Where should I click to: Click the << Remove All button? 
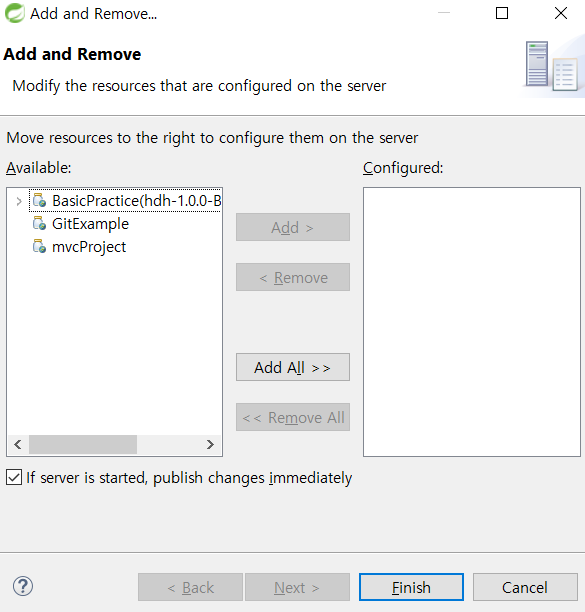coord(293,417)
